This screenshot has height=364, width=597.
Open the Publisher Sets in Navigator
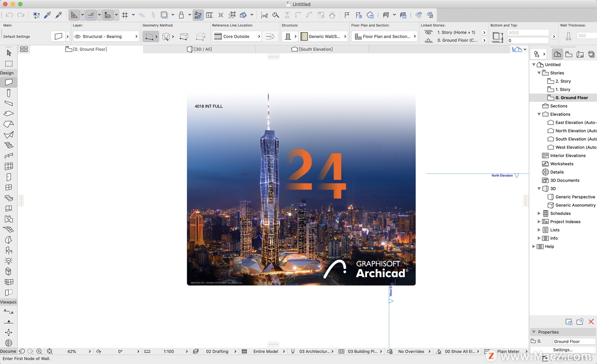click(591, 54)
